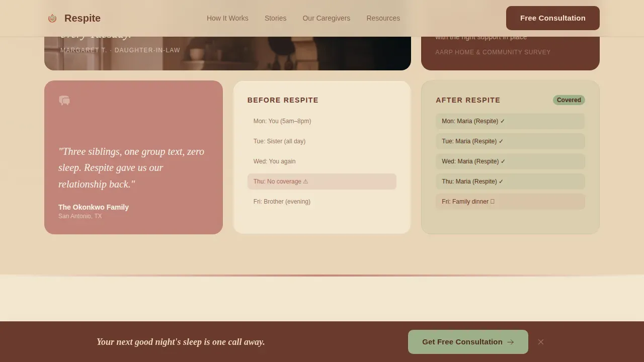Select the Tue: Maria (Respite) row
The image size is (644, 362).
click(x=510, y=141)
